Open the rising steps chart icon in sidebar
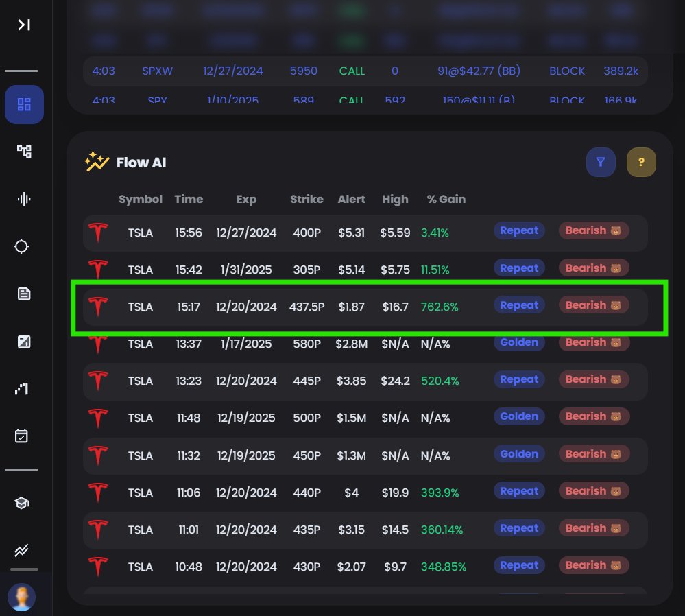The width and height of the screenshot is (685, 616). 22,389
